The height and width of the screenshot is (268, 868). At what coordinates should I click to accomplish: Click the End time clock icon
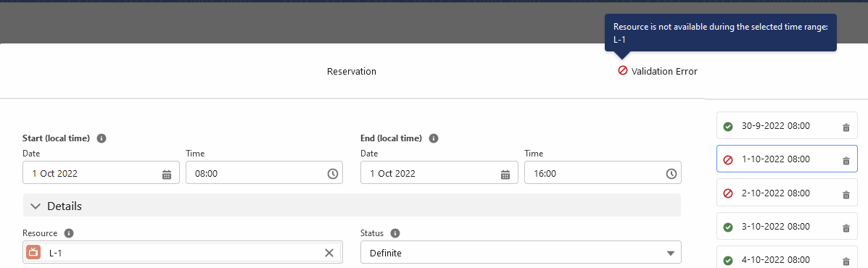coord(671,174)
